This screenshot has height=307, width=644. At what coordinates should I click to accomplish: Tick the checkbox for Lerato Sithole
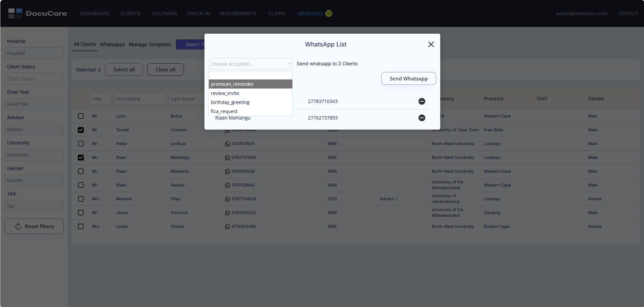click(81, 227)
